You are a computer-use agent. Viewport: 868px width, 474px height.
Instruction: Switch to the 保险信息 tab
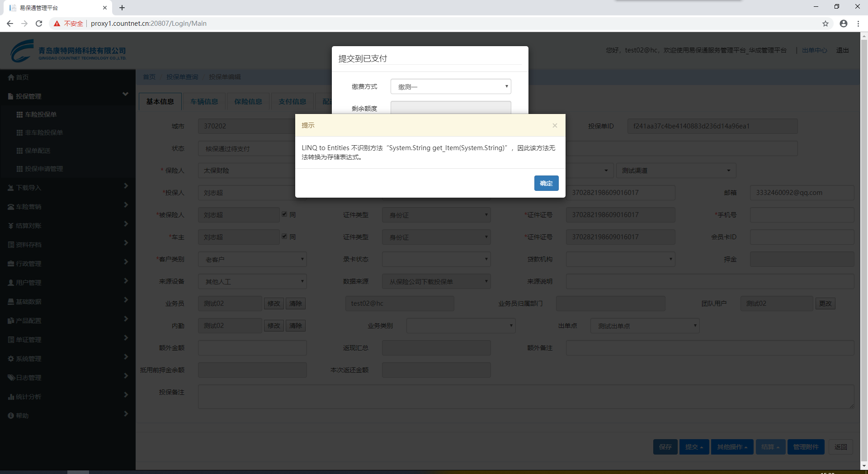click(x=248, y=102)
